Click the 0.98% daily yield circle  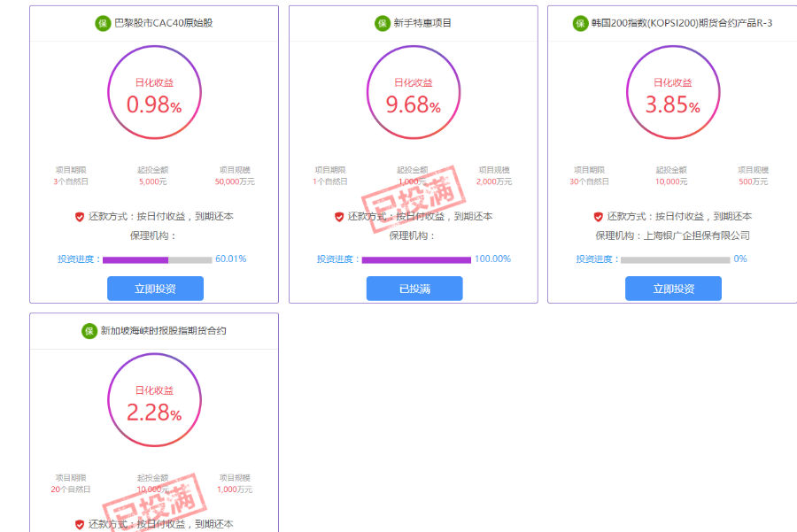(x=154, y=92)
